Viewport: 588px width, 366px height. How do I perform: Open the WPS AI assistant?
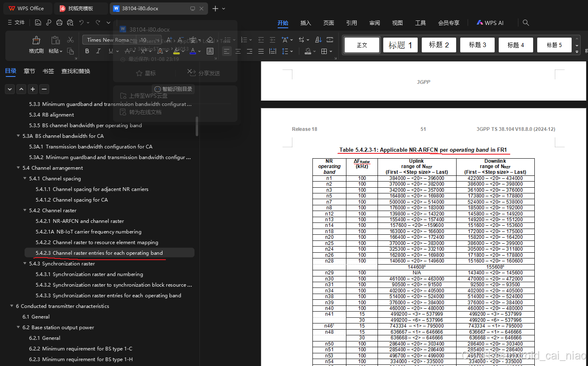(490, 23)
